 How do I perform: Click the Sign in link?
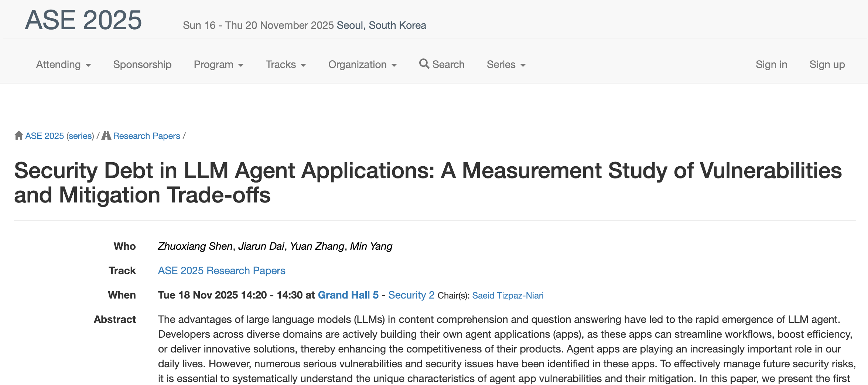point(771,65)
